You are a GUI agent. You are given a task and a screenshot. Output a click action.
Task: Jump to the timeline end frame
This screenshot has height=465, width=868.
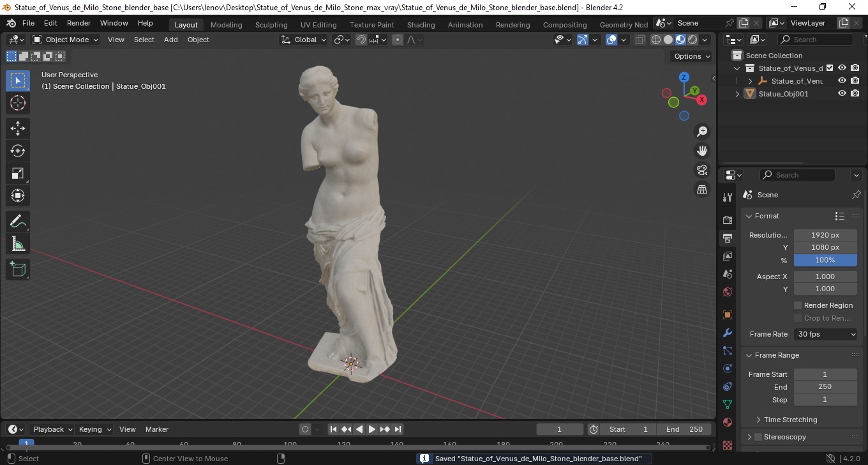tap(398, 429)
